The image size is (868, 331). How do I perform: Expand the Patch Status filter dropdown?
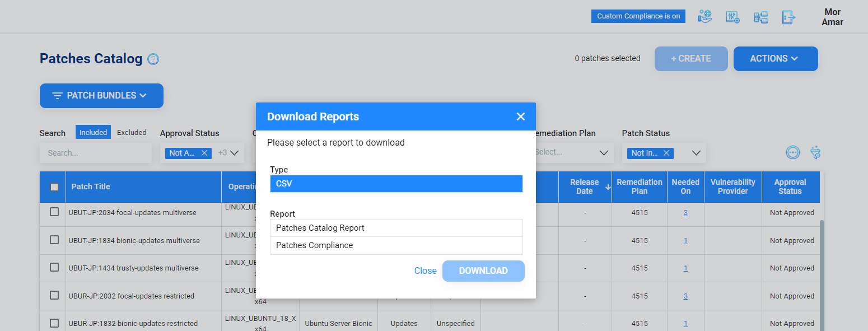point(696,152)
